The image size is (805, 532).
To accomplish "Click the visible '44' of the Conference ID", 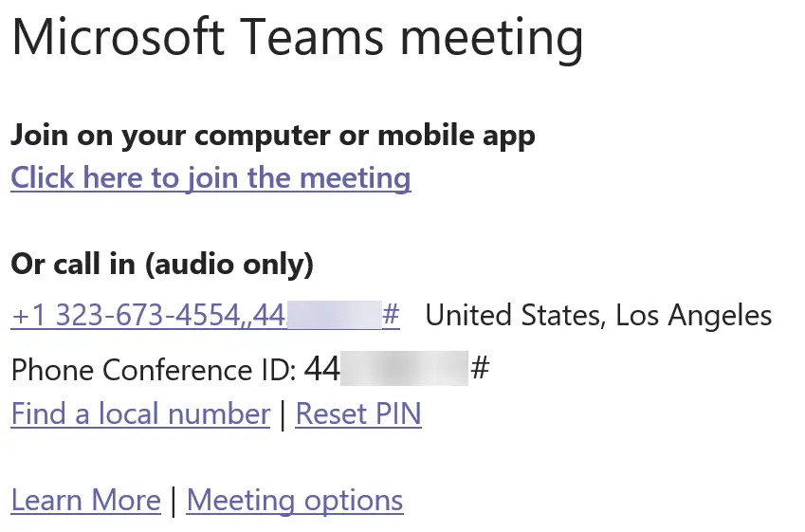I will click(x=321, y=368).
